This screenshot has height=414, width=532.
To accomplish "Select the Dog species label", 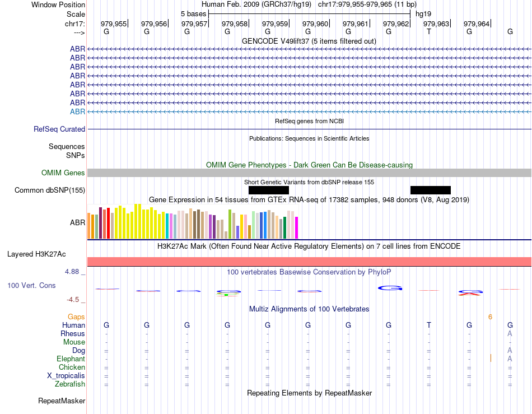I will tap(78, 351).
